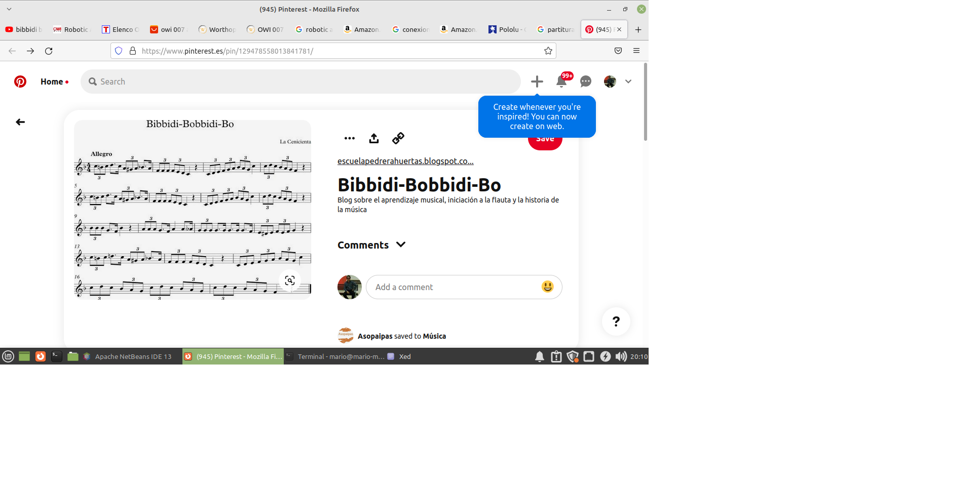Bookmark page with star icon
This screenshot has width=980, height=485.
point(548,51)
